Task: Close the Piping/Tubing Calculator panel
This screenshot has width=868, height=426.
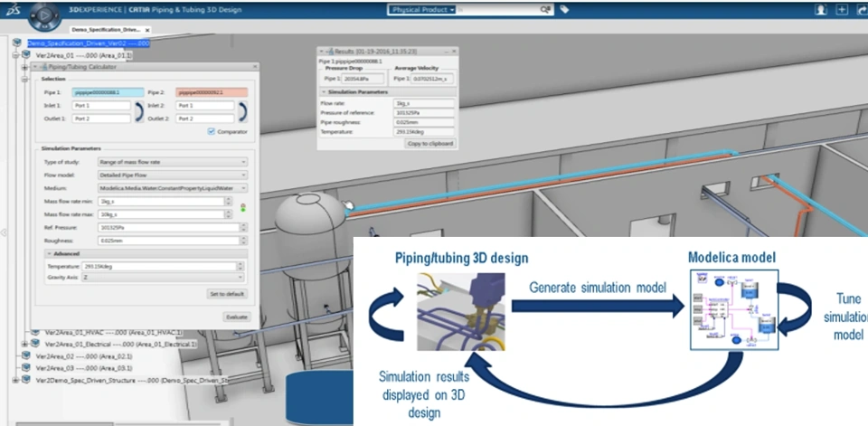Action: pos(253,66)
